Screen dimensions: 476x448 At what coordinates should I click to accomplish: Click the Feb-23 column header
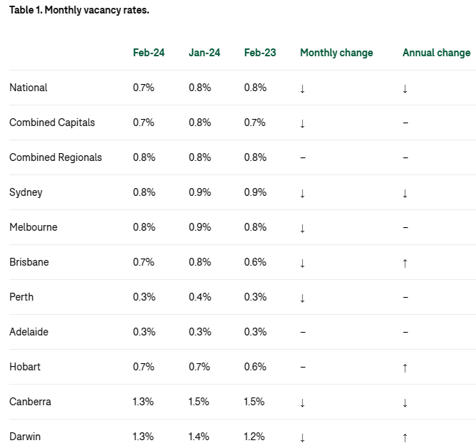[259, 53]
